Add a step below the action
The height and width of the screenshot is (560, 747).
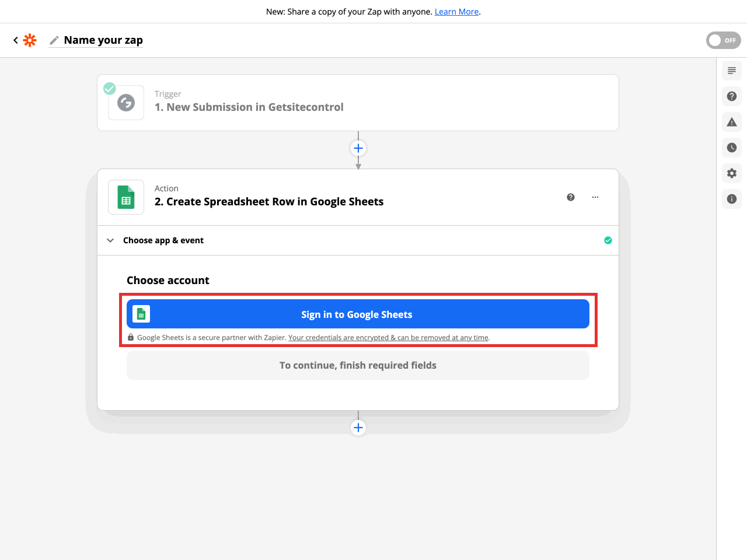[358, 428]
